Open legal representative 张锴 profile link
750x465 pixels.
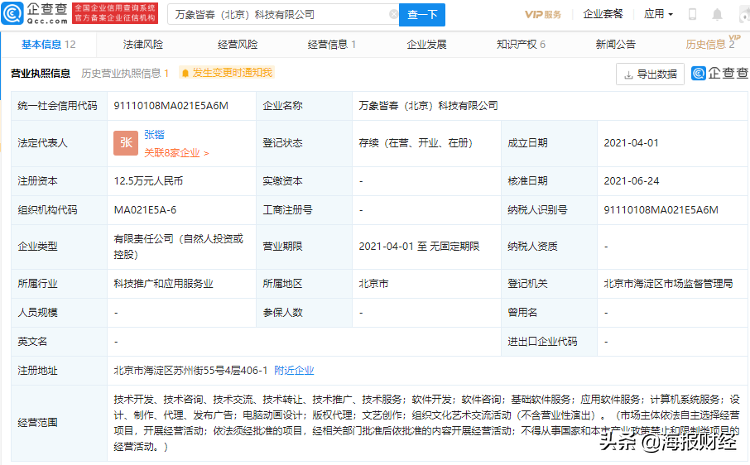coord(154,135)
